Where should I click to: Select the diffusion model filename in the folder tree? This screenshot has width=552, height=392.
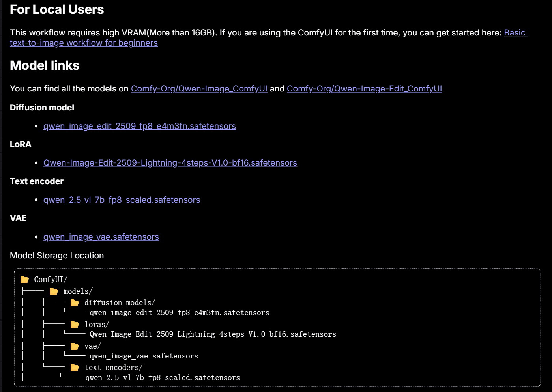coord(179,313)
